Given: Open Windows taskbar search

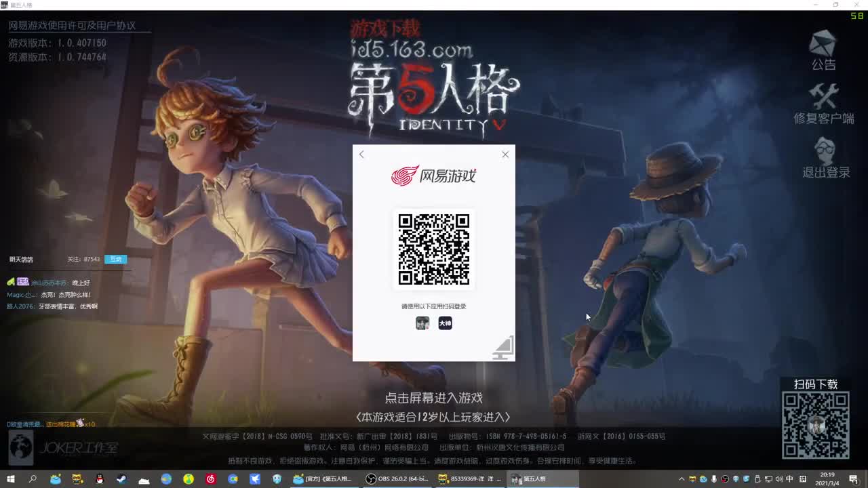Looking at the screenshot, I should point(33,479).
